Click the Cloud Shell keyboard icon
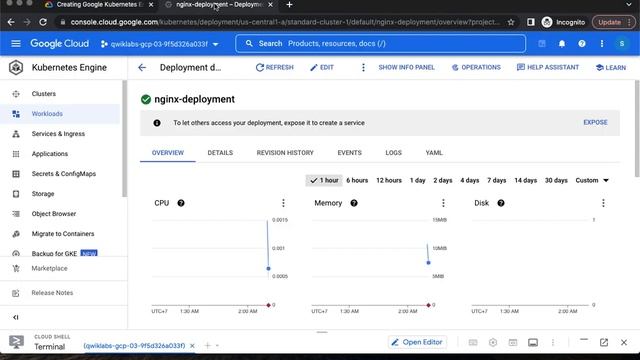Image resolution: width=640 pixels, height=360 pixels. (473, 342)
